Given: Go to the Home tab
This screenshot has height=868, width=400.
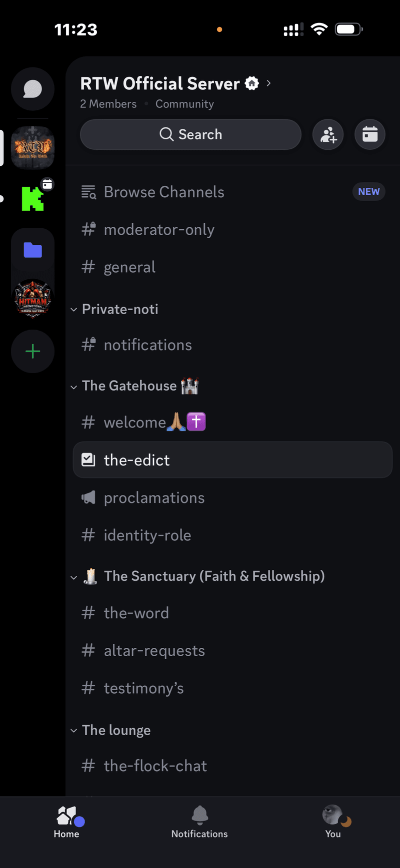Looking at the screenshot, I should click(66, 822).
